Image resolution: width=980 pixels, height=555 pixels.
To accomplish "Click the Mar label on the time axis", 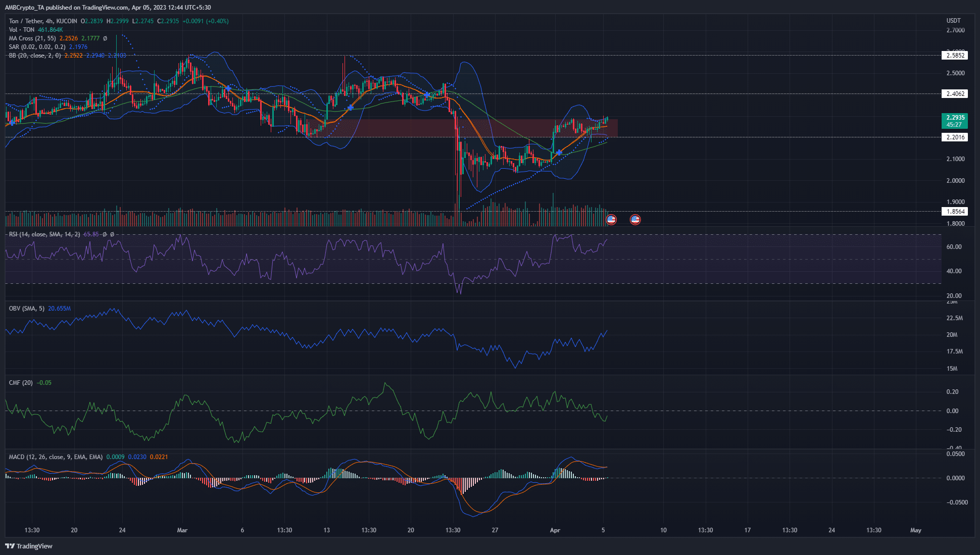I will [182, 530].
